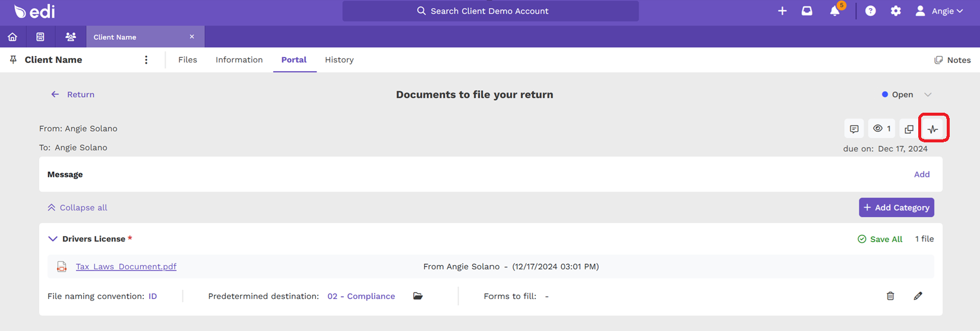Viewport: 980px width, 331px height.
Task: Expand the Open status dropdown
Action: click(x=928, y=94)
